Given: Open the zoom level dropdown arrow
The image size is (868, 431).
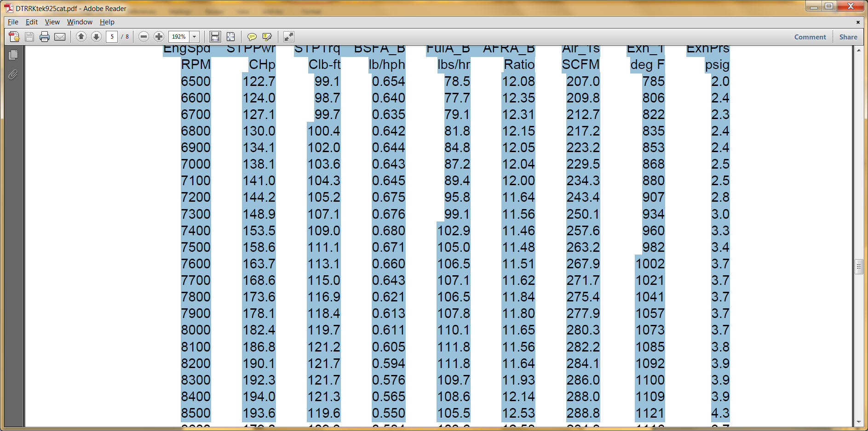Looking at the screenshot, I should click(195, 37).
